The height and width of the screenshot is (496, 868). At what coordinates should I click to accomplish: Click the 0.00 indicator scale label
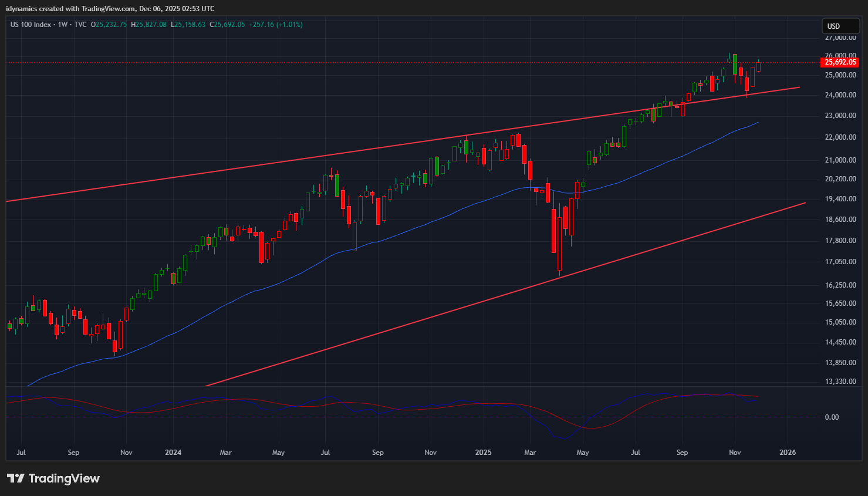click(x=832, y=417)
